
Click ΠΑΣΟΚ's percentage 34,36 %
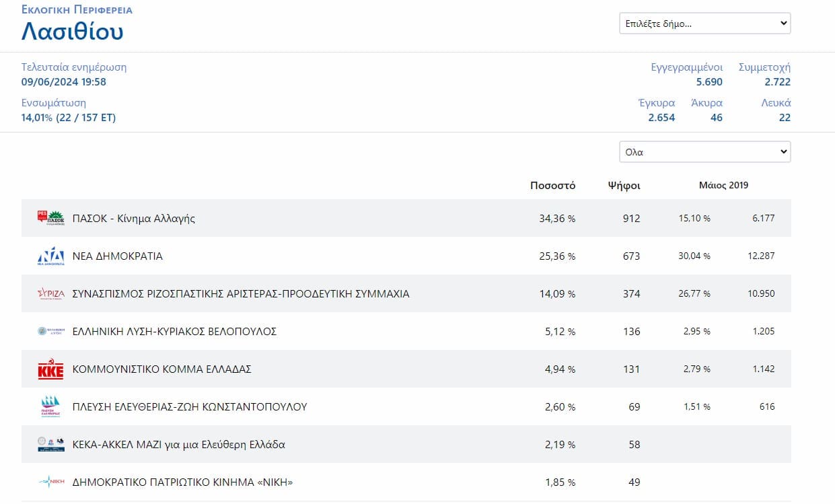(557, 219)
